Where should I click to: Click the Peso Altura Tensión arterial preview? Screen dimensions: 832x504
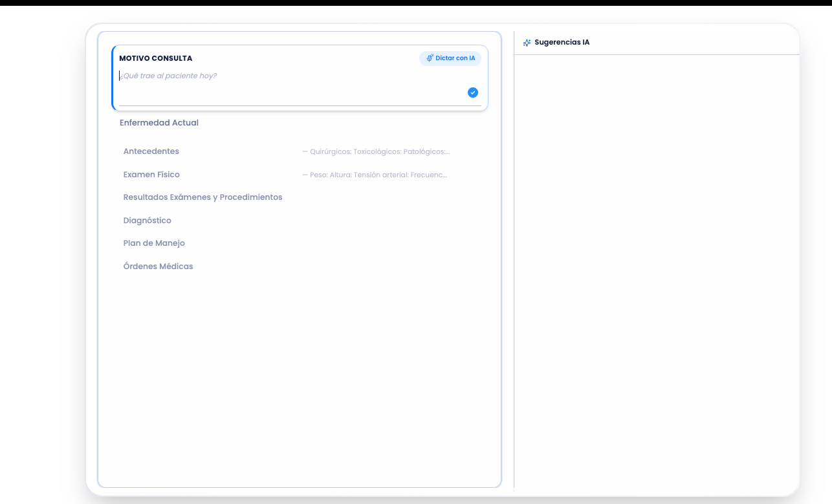375,175
